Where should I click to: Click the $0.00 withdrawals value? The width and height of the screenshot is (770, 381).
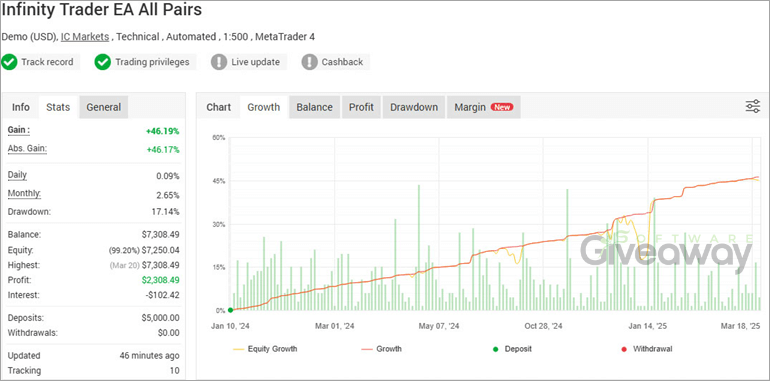point(168,333)
